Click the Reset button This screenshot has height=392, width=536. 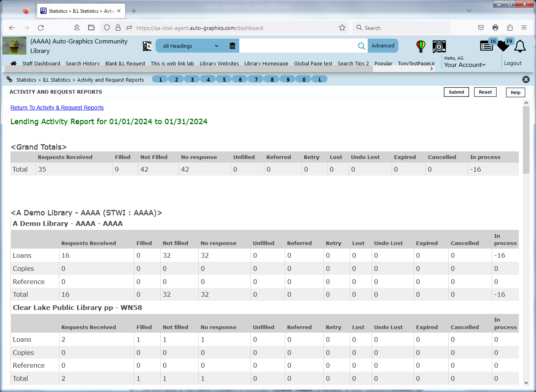click(485, 92)
